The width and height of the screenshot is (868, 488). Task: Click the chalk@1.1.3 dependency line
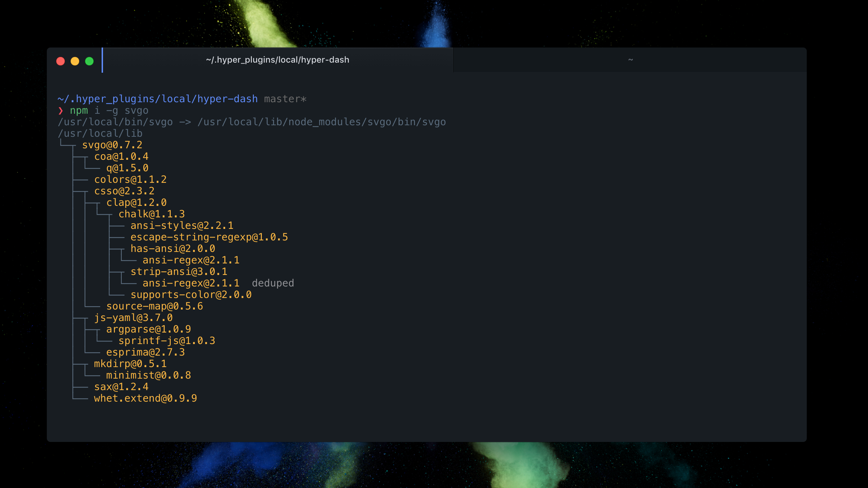click(151, 214)
